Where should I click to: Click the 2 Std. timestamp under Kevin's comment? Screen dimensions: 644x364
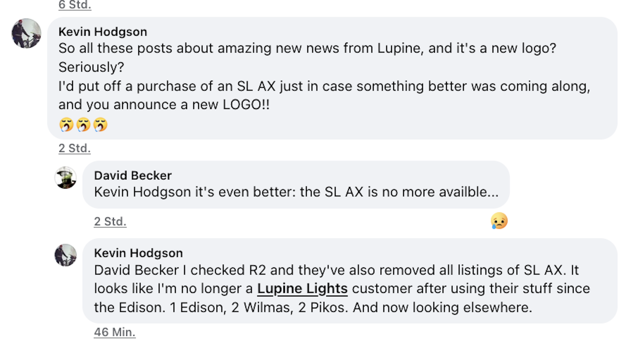click(74, 148)
